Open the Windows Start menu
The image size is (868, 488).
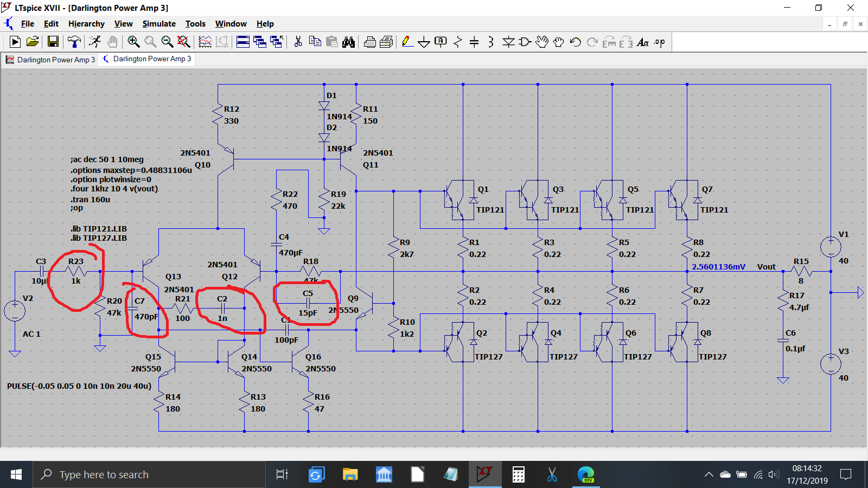coord(16,475)
